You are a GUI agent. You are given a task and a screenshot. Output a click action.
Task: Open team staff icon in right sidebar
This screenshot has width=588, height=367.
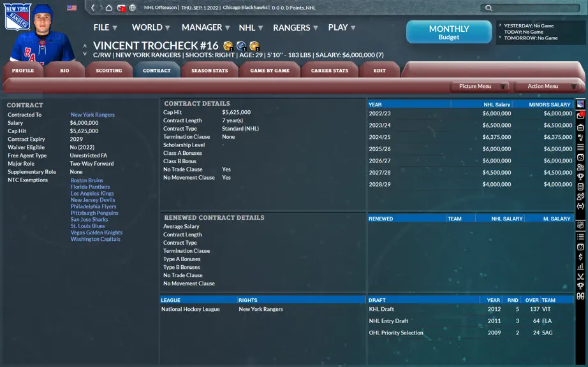coord(580,167)
